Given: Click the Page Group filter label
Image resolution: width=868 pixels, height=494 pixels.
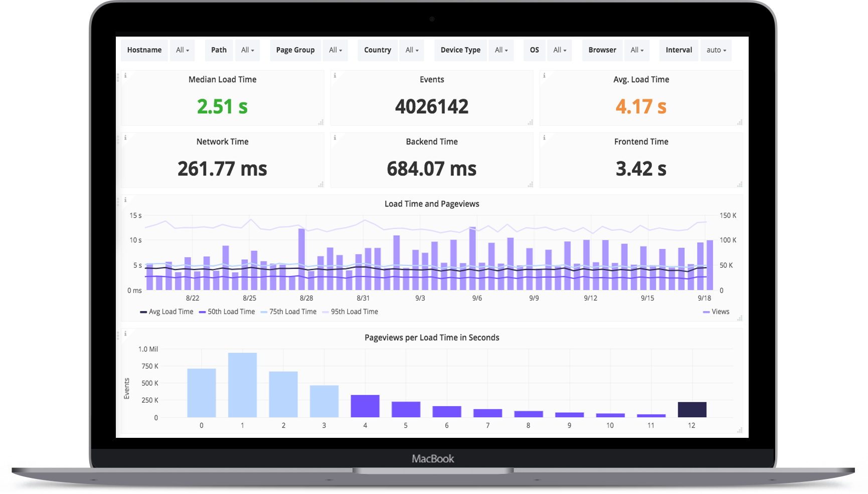Looking at the screenshot, I should click(x=295, y=50).
